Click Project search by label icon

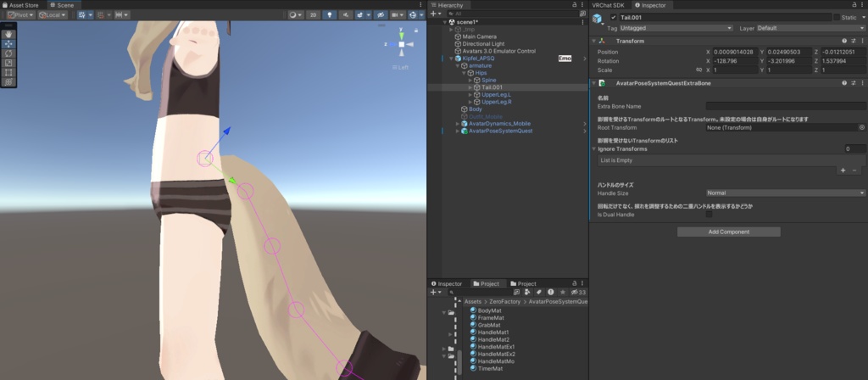click(538, 292)
